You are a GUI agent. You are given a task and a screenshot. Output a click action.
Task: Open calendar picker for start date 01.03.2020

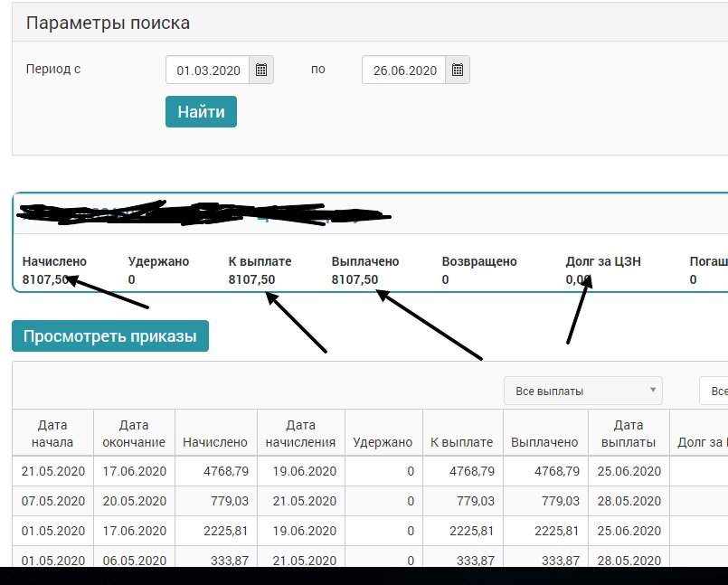coord(261,71)
